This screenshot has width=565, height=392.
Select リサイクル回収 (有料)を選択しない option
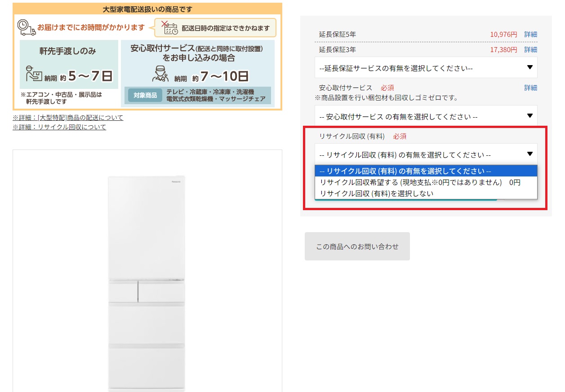pos(377,194)
